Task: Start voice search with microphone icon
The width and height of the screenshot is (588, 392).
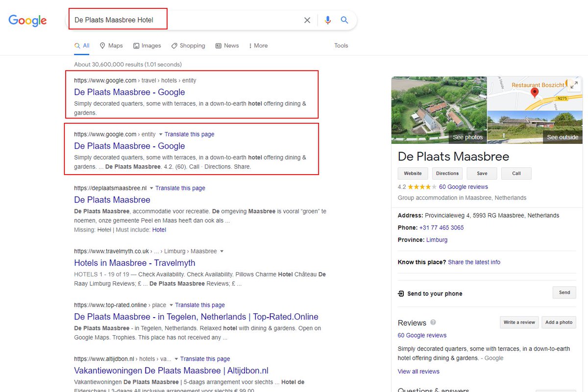Action: (328, 20)
